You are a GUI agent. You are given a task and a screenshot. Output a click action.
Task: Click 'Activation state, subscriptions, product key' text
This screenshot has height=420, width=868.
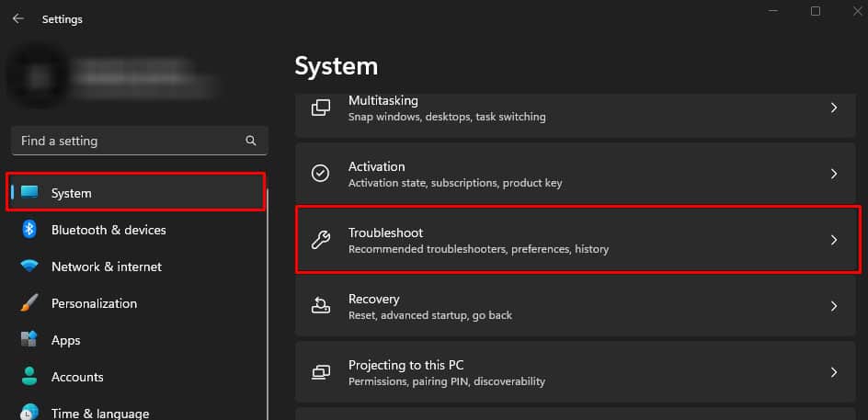pyautogui.click(x=455, y=183)
